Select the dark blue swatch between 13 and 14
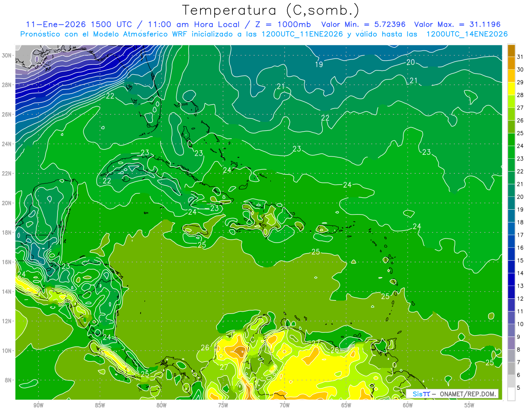This screenshot has width=532, height=411. click(511, 279)
